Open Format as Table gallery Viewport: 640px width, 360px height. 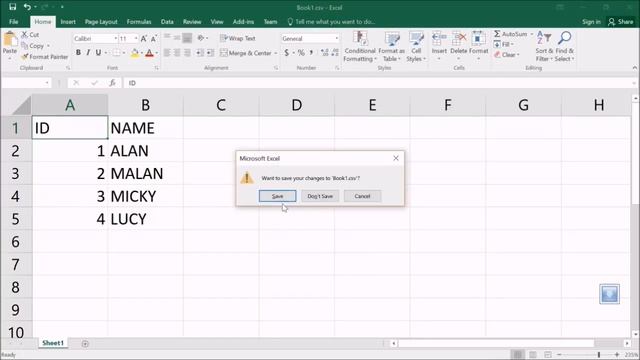[391, 47]
